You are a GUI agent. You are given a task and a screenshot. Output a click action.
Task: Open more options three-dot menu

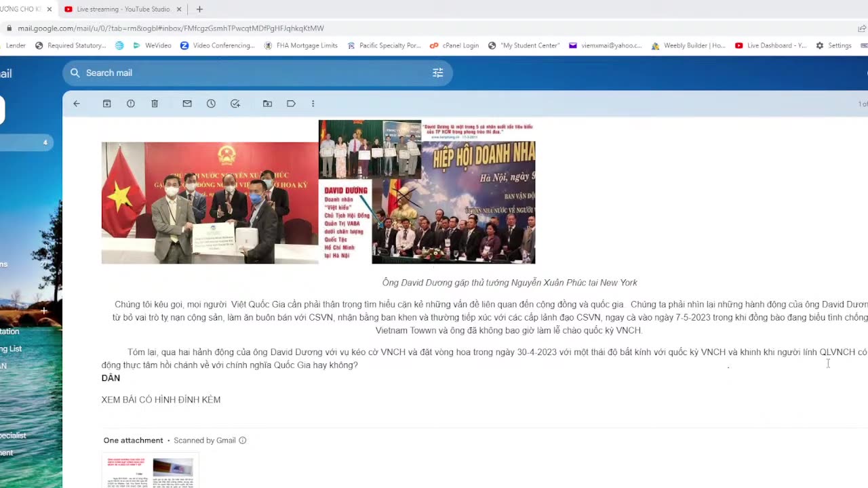point(313,104)
